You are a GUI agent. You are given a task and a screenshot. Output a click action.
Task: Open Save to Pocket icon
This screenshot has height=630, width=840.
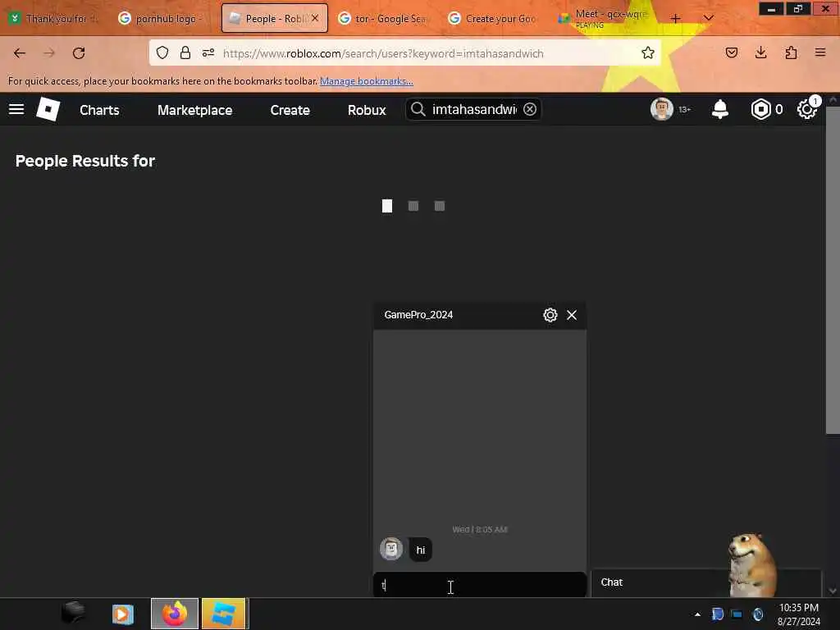[x=732, y=52]
